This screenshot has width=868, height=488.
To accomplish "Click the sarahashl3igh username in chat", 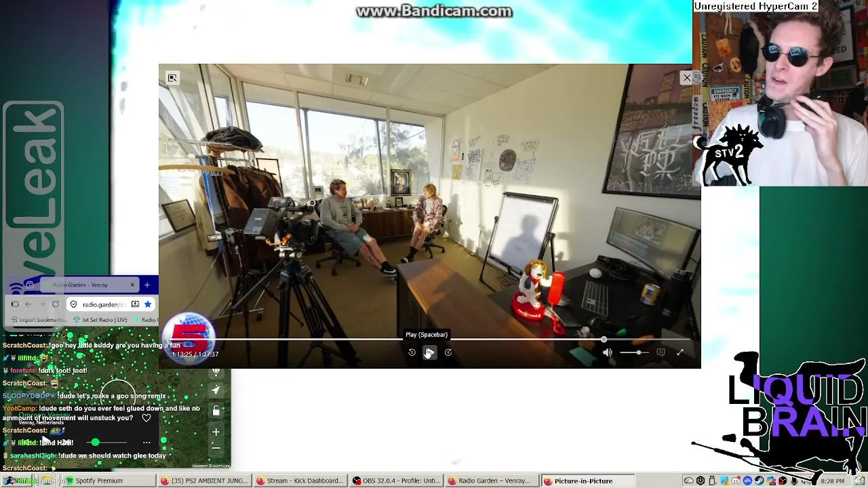I will click(x=32, y=455).
